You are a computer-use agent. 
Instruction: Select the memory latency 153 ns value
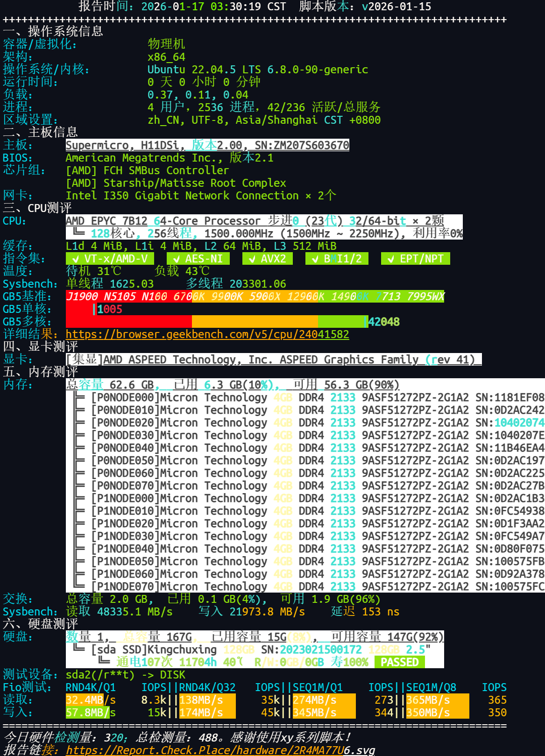(381, 612)
